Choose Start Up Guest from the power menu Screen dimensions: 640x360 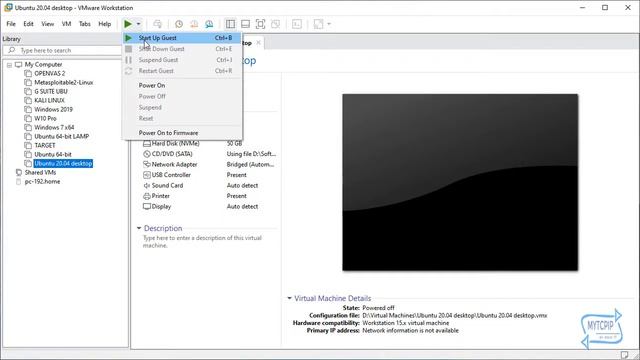pyautogui.click(x=182, y=38)
